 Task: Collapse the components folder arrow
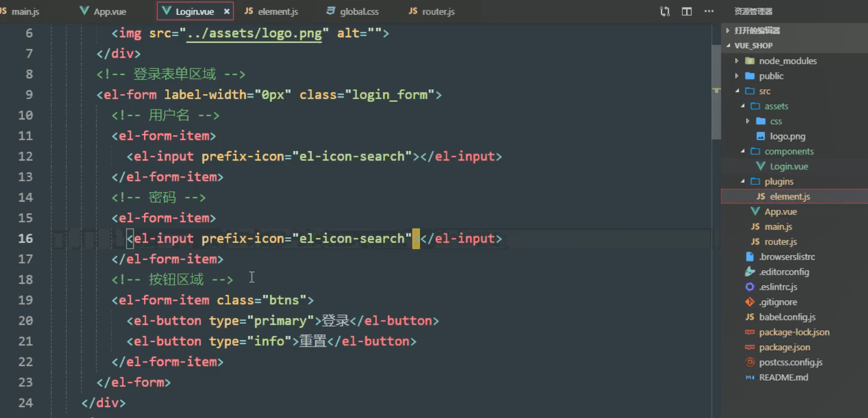[743, 151]
